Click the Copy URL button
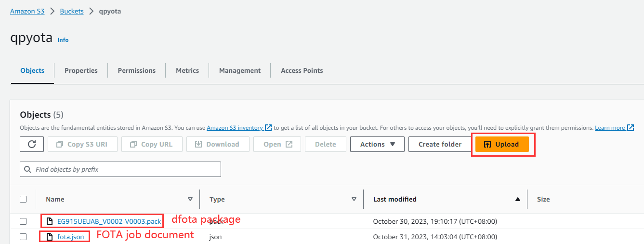Image resolution: width=644 pixels, height=244 pixels. tap(151, 144)
